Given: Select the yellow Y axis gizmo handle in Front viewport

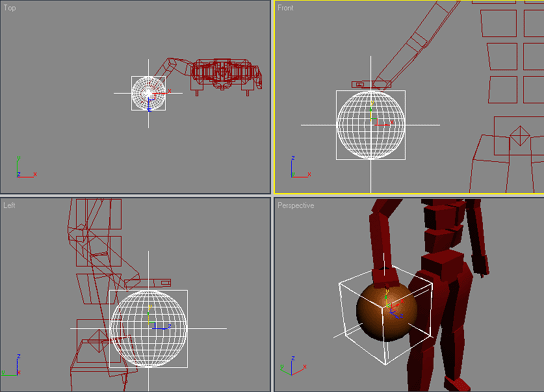Looking at the screenshot, I should point(372,110).
